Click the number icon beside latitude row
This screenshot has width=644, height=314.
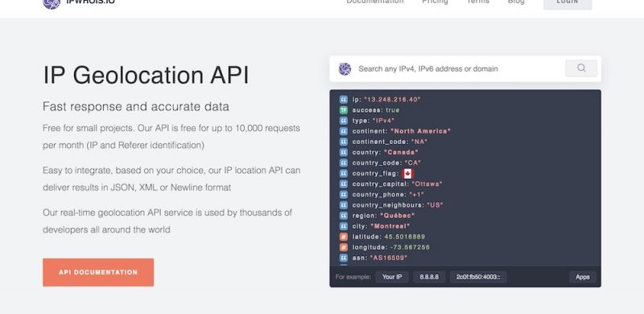point(344,237)
